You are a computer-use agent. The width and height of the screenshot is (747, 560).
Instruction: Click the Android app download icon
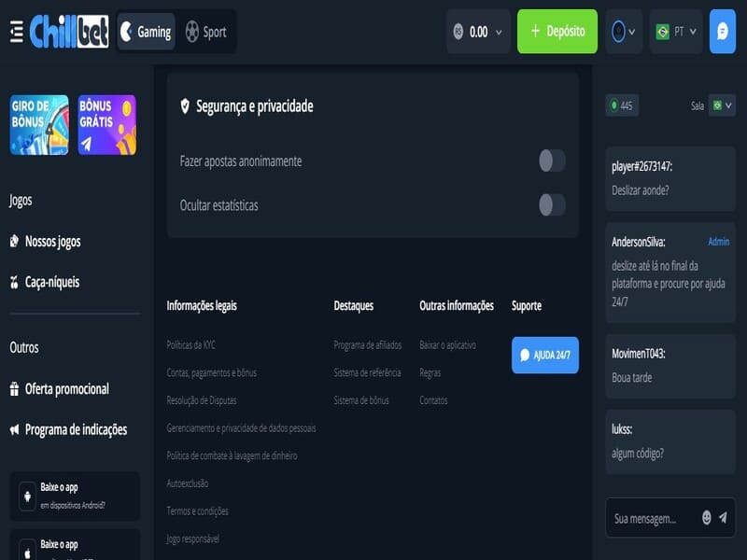tap(27, 496)
